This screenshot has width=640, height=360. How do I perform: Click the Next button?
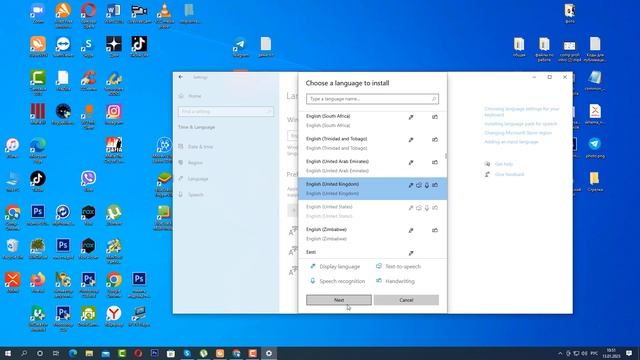click(339, 300)
